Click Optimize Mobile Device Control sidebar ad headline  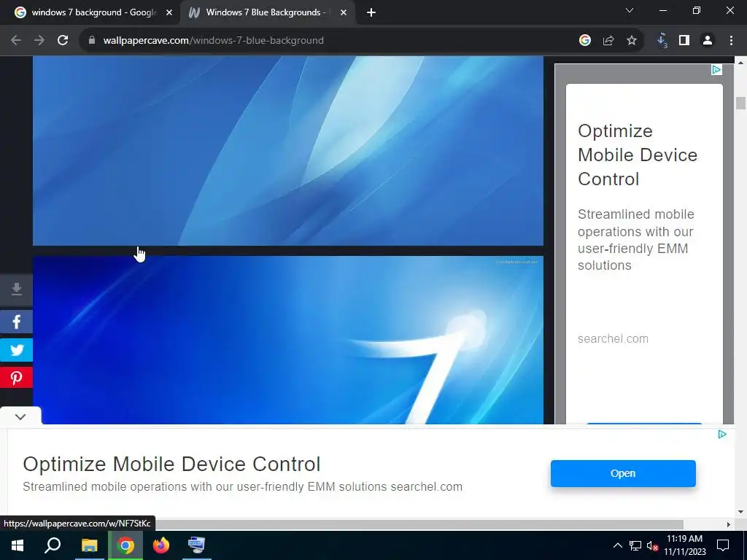[x=638, y=155]
